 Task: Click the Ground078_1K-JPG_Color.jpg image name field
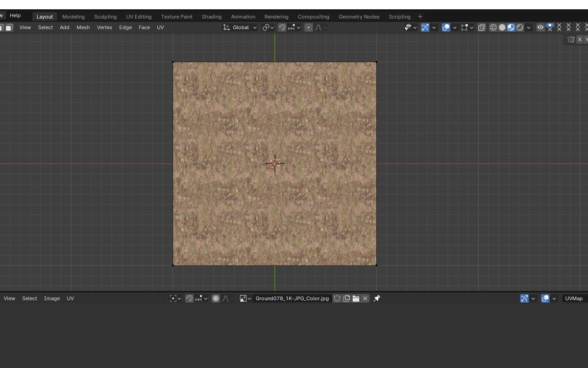click(x=292, y=299)
